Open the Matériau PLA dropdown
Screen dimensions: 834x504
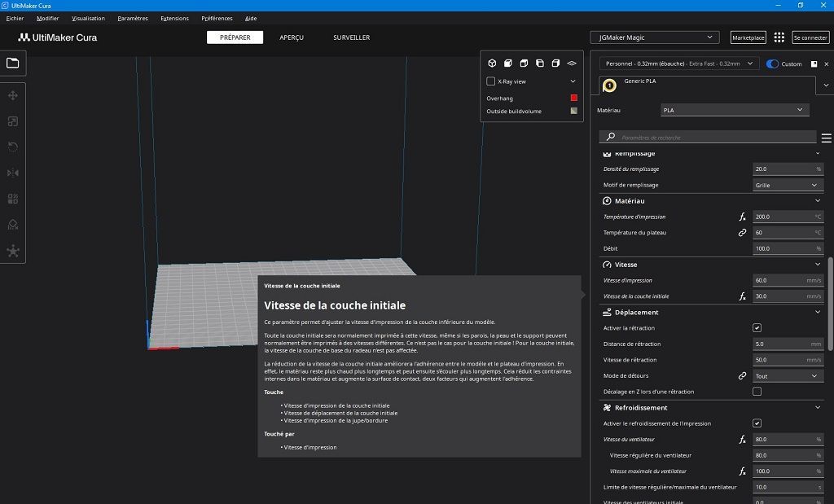tap(735, 110)
